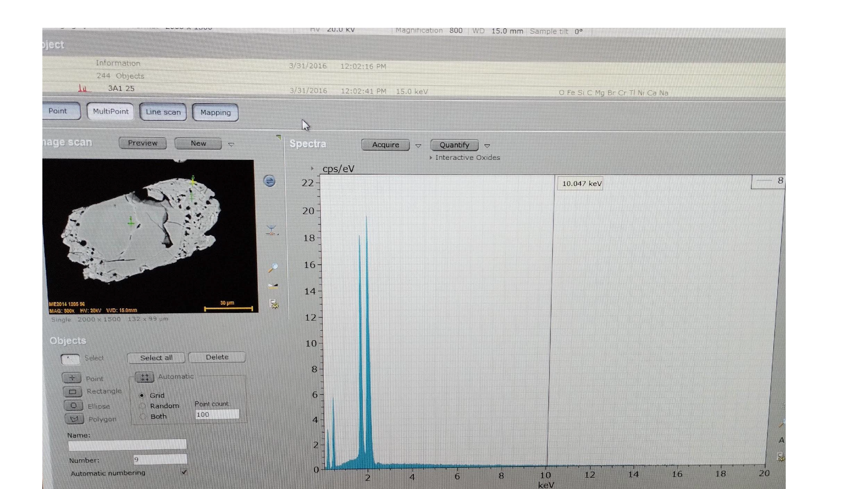Select the Both radio option
Image resolution: width=868 pixels, height=489 pixels.
143,416
